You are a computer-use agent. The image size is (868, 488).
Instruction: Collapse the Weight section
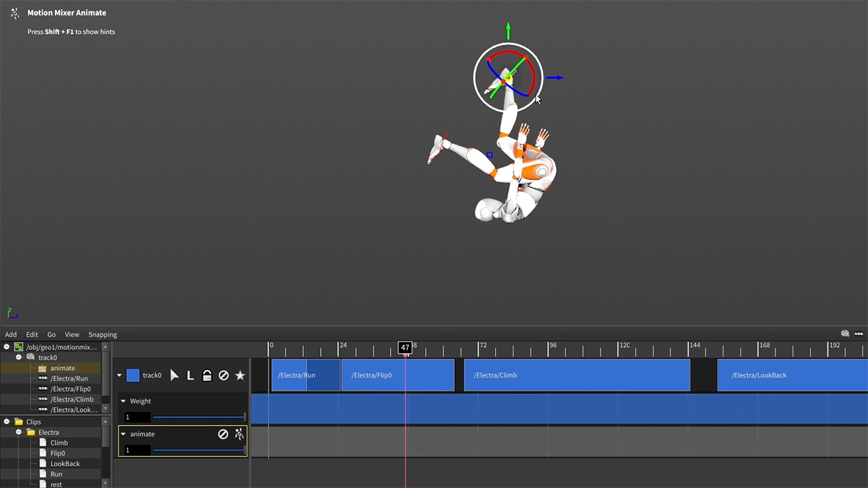pos(123,401)
